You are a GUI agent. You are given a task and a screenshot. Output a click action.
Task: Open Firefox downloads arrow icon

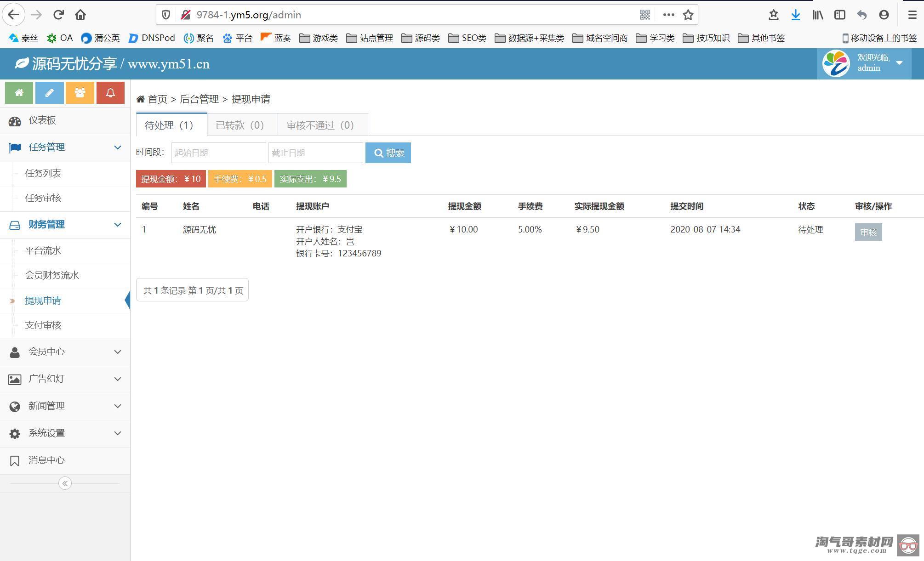[x=796, y=15]
